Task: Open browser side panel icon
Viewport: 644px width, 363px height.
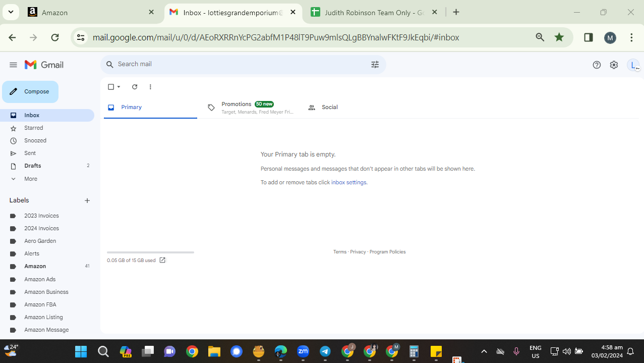Action: click(x=588, y=37)
